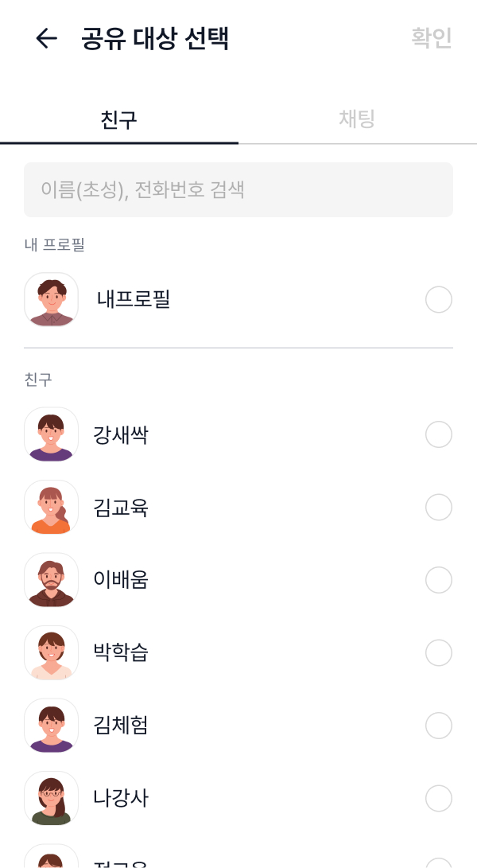This screenshot has width=477, height=868.
Task: Tap 강새싹's profile picture
Action: [51, 434]
